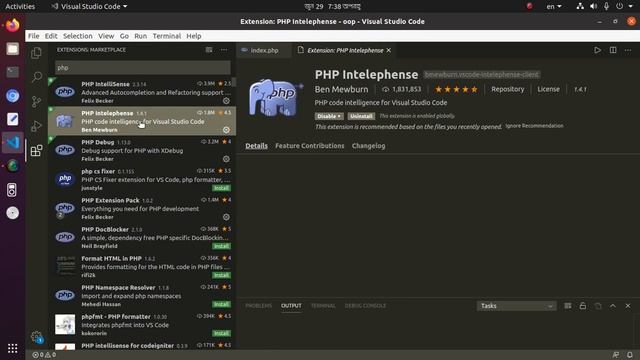Select the Changelog tab
640x360 pixels.
[369, 146]
